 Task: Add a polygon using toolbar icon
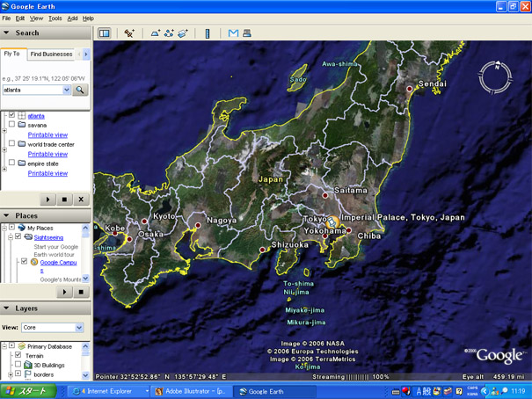pyautogui.click(x=156, y=33)
